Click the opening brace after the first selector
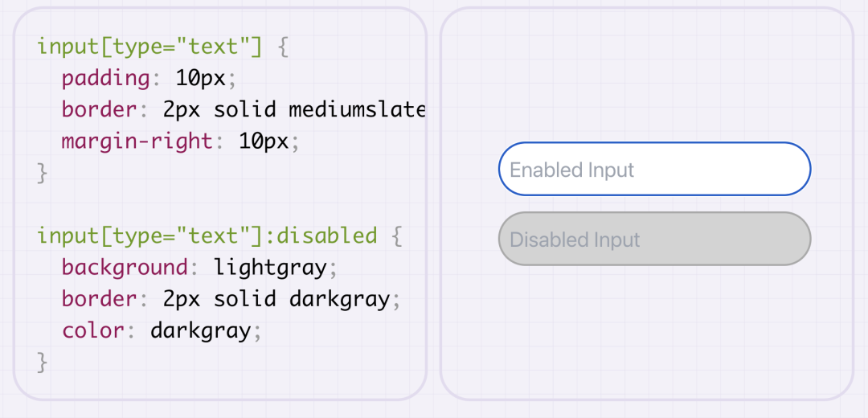This screenshot has width=868, height=418. click(x=282, y=46)
